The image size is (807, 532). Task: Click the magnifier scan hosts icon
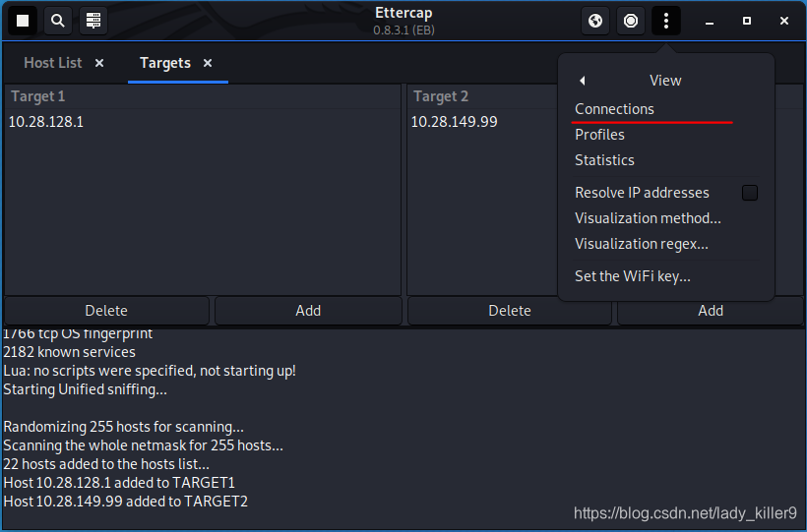coord(58,21)
